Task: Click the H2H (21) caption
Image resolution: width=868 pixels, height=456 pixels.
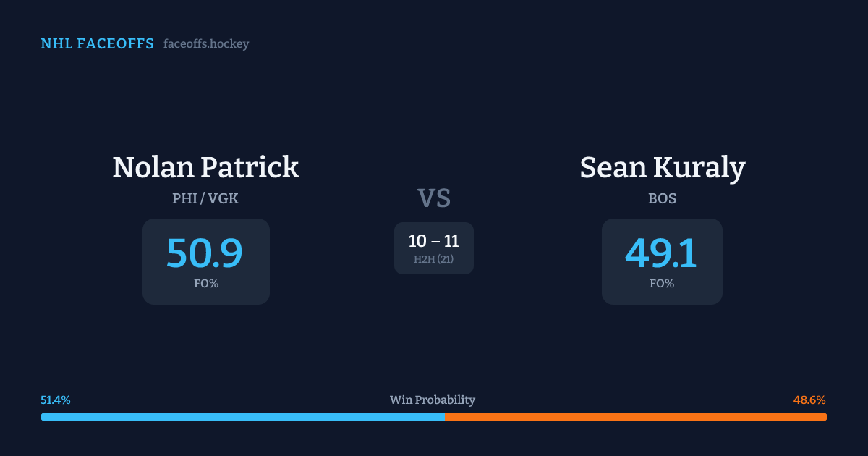Action: [434, 259]
